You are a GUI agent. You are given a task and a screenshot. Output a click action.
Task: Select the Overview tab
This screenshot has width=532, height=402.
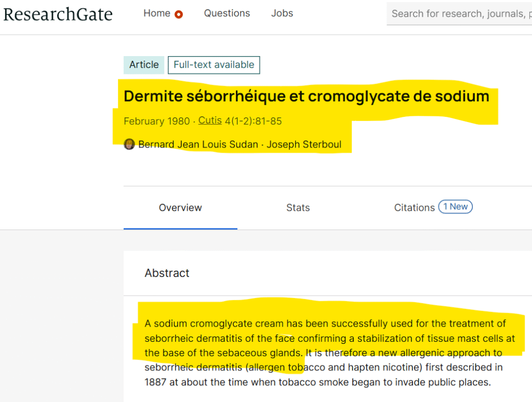[x=180, y=208]
